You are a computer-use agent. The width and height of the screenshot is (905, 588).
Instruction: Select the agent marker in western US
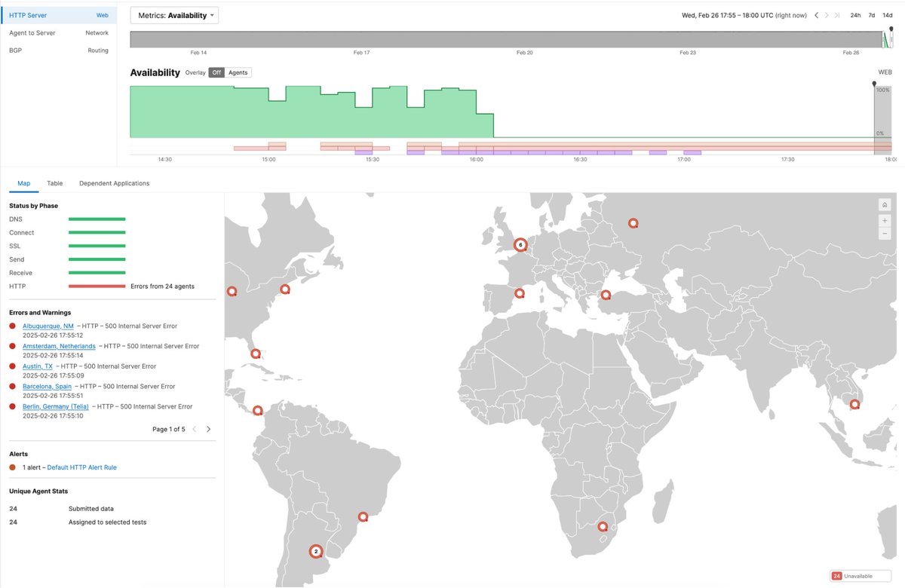pyautogui.click(x=231, y=290)
